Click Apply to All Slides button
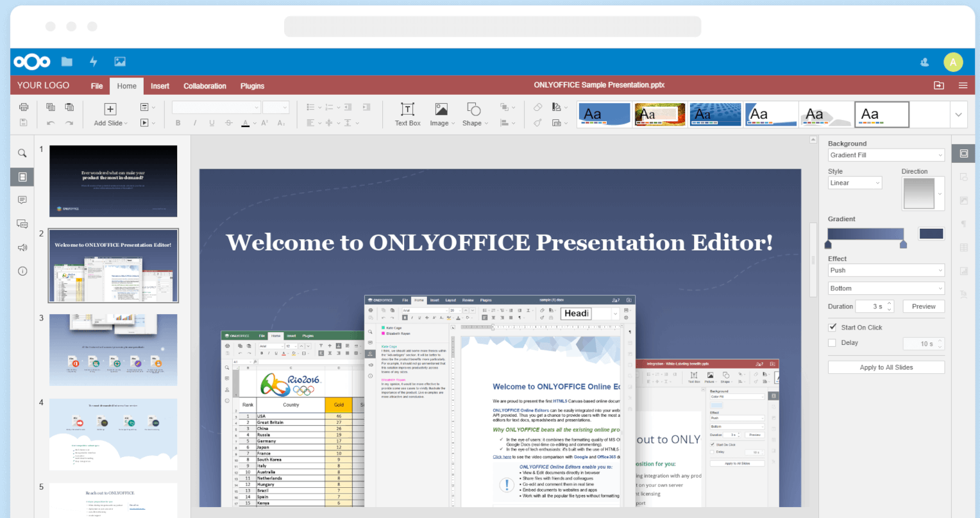 [886, 367]
